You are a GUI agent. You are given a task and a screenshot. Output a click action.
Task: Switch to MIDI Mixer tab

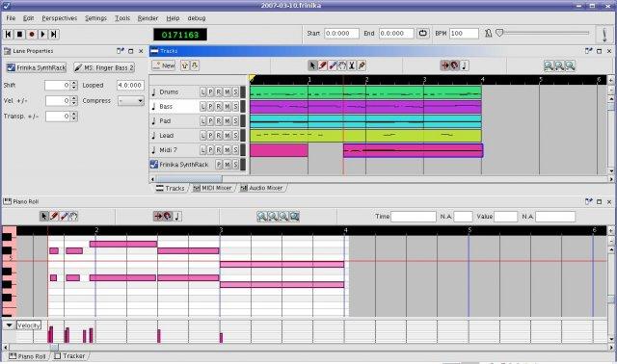click(x=212, y=188)
